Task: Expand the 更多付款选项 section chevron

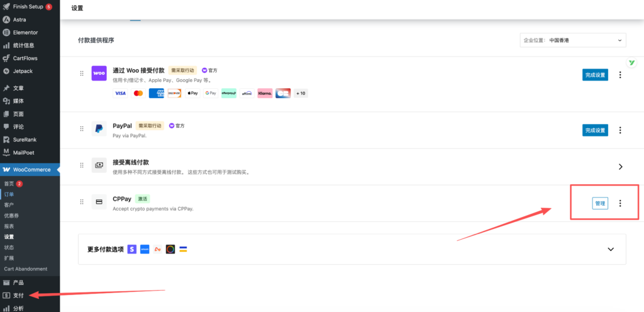Action: coord(610,249)
